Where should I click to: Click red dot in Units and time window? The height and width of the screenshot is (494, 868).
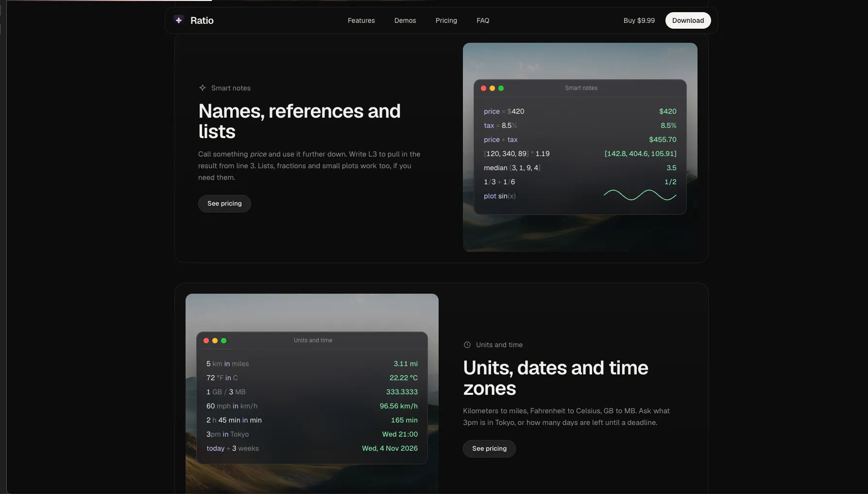click(206, 340)
